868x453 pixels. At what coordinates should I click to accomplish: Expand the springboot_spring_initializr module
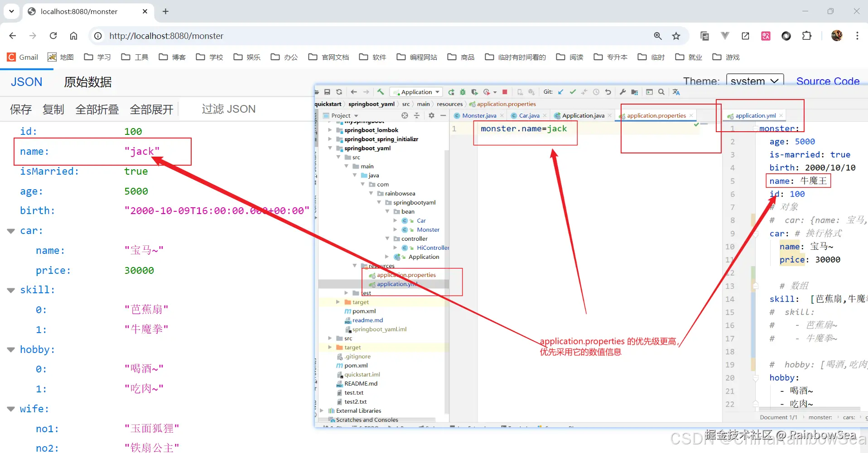point(330,139)
